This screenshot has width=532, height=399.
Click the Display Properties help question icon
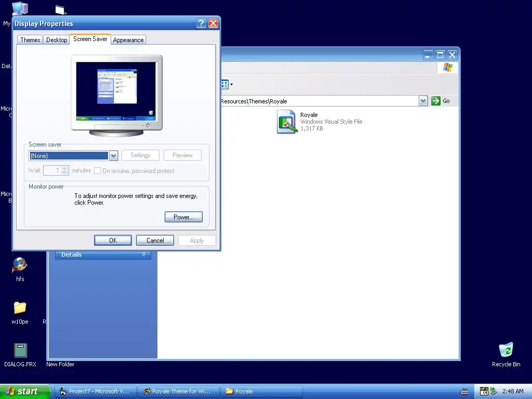click(201, 23)
